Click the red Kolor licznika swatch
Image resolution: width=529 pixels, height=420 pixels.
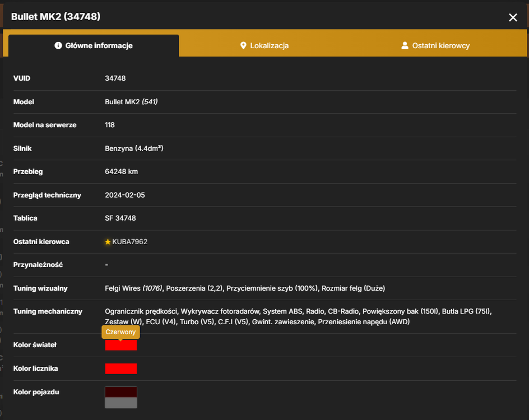(x=121, y=369)
